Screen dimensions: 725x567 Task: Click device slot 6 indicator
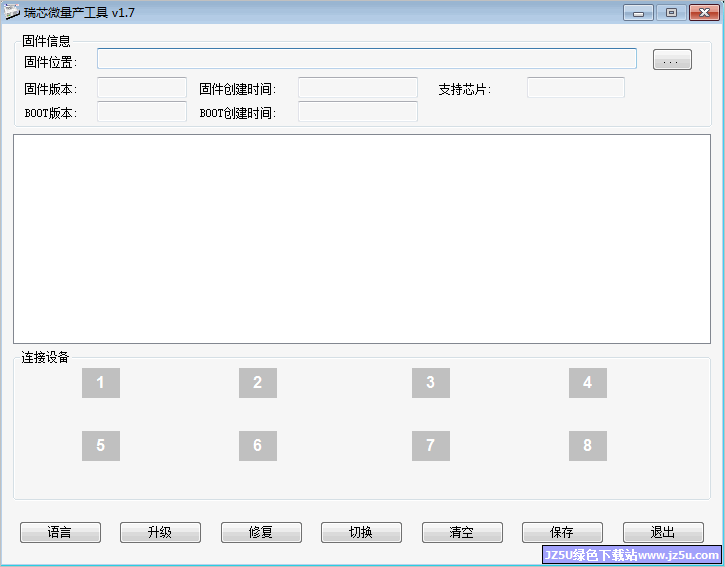click(x=258, y=446)
